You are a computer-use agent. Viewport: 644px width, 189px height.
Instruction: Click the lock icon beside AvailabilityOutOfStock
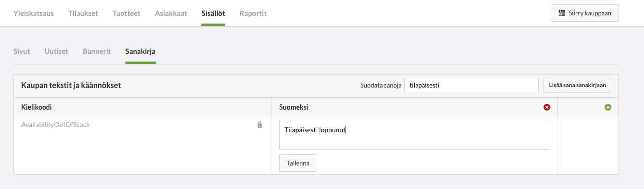260,125
